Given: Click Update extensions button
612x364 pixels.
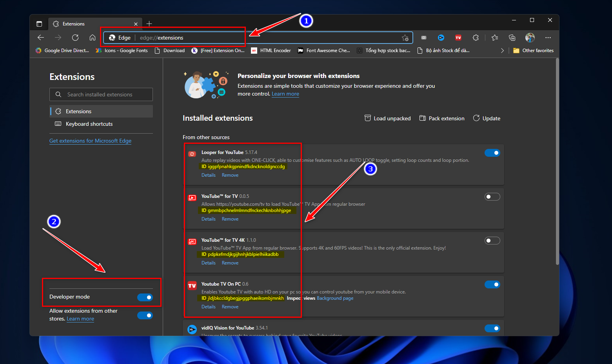Looking at the screenshot, I should click(x=487, y=118).
